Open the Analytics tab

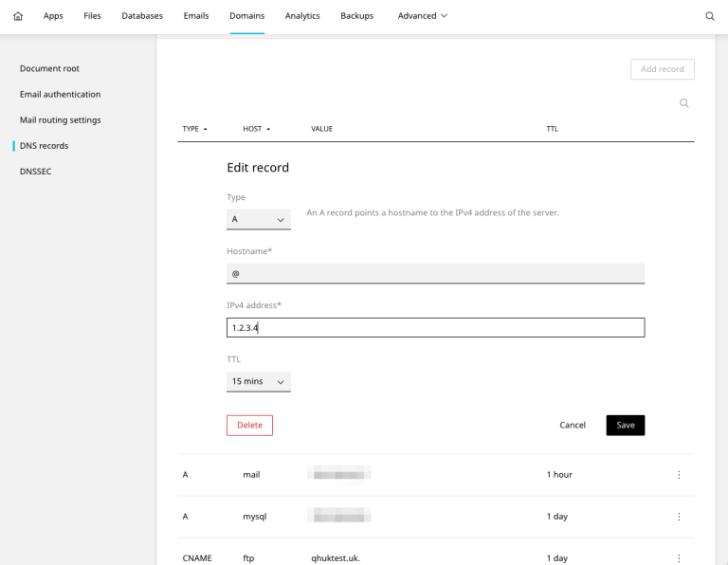(x=302, y=16)
